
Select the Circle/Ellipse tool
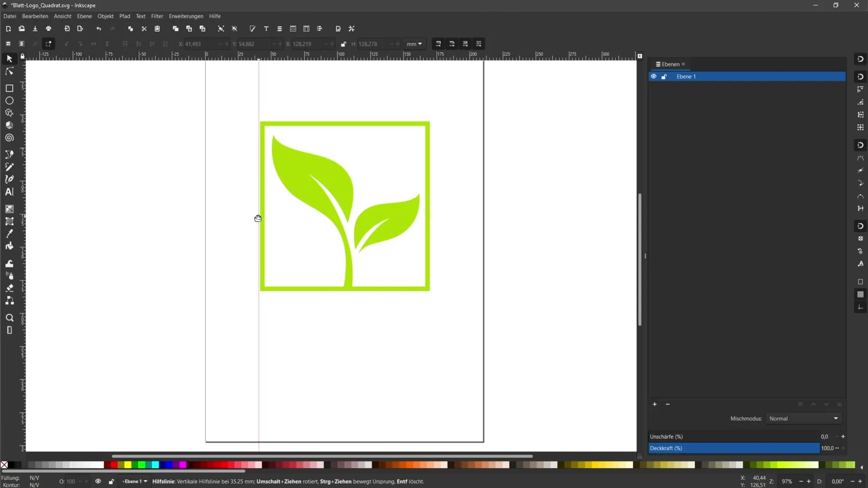(x=9, y=100)
